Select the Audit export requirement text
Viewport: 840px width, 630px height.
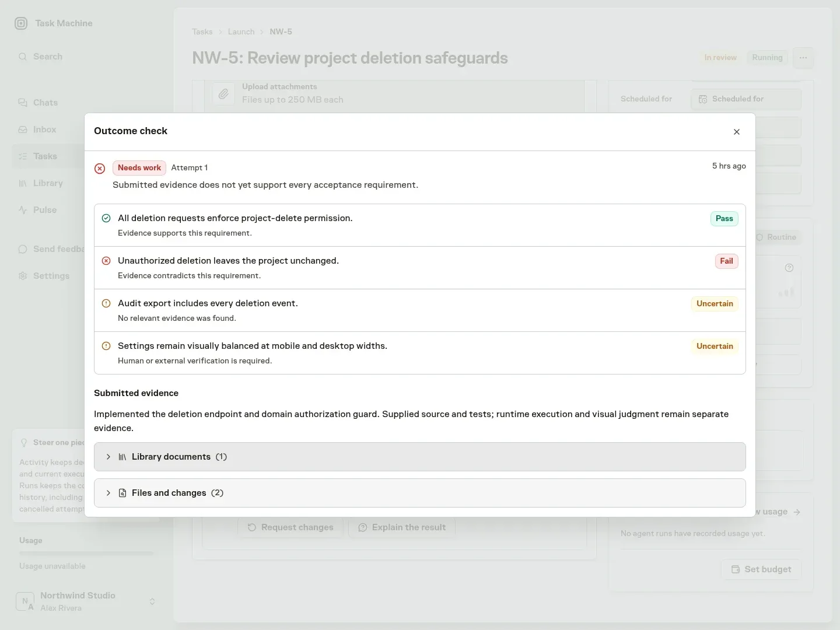pos(208,303)
